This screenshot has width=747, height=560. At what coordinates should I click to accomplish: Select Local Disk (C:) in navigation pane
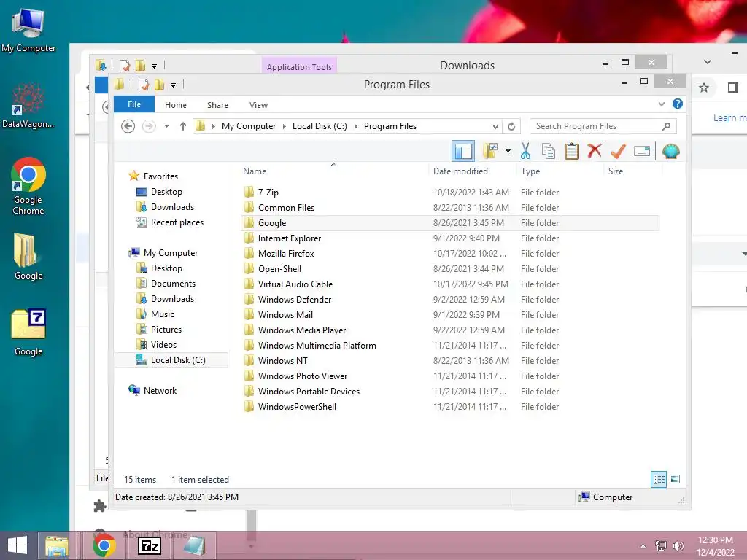178,360
